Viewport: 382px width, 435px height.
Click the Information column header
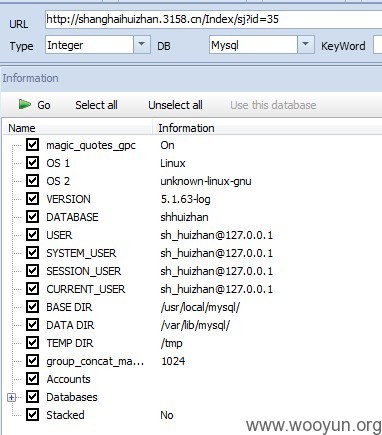[268, 128]
